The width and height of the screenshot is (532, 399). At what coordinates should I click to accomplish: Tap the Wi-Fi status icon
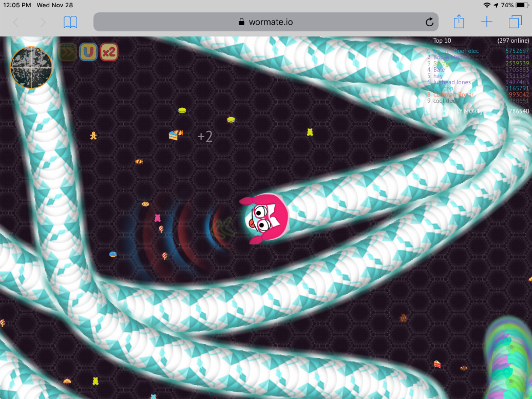pos(487,5)
